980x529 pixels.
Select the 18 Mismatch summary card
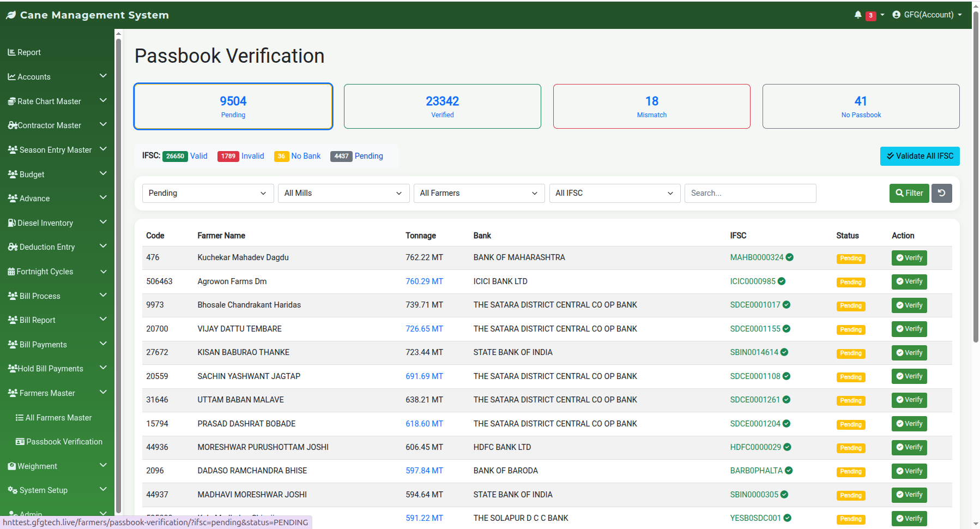(x=652, y=106)
